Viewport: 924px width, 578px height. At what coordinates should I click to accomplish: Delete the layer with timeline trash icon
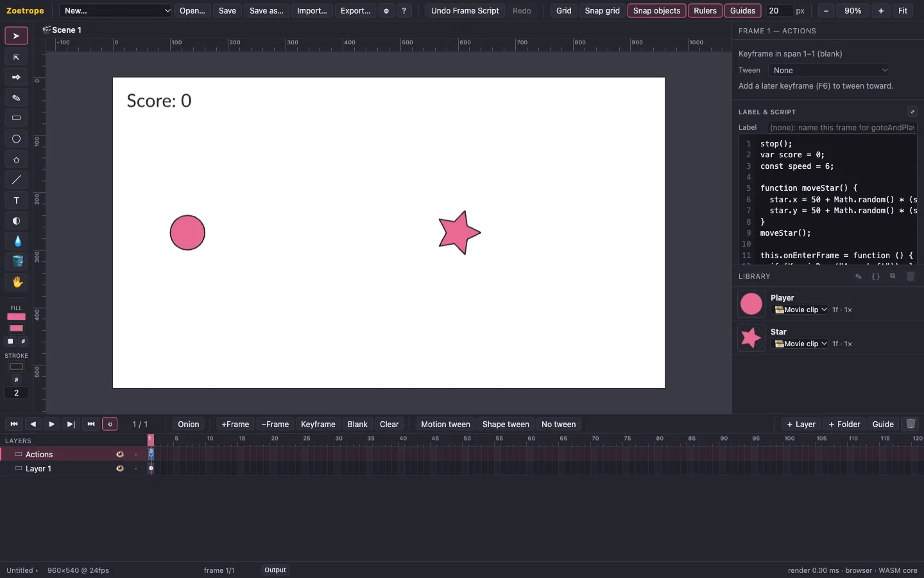[x=911, y=424]
